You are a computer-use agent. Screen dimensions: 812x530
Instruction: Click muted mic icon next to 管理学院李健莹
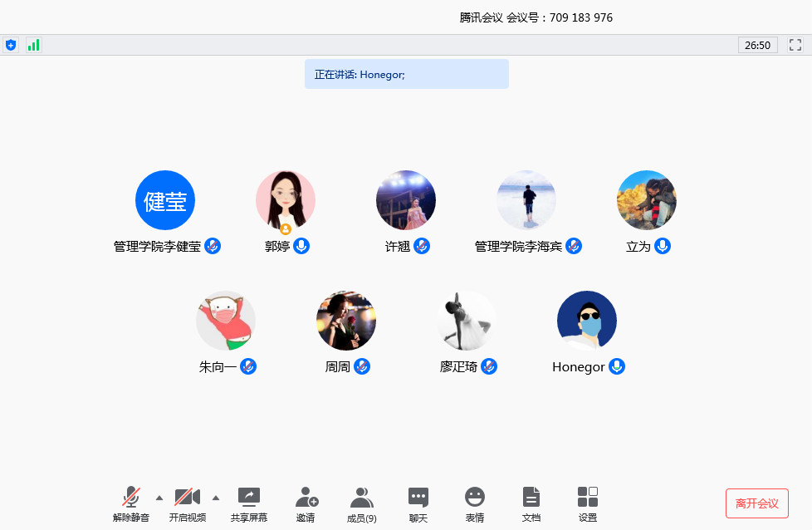coord(213,246)
